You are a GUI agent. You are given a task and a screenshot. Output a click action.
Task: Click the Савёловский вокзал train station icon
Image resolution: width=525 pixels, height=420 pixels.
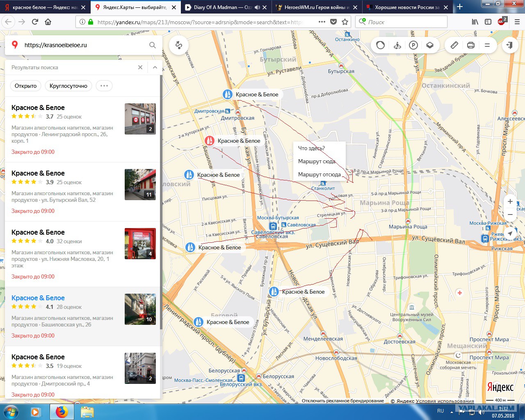[273, 226]
